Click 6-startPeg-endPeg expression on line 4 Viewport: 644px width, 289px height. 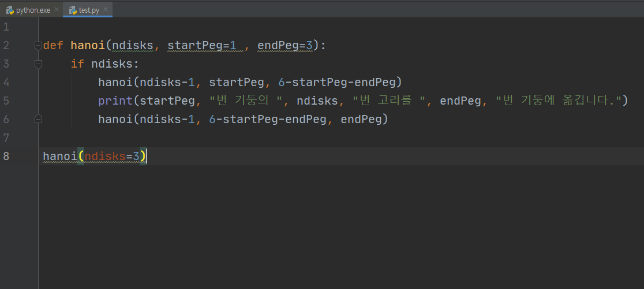(x=336, y=82)
